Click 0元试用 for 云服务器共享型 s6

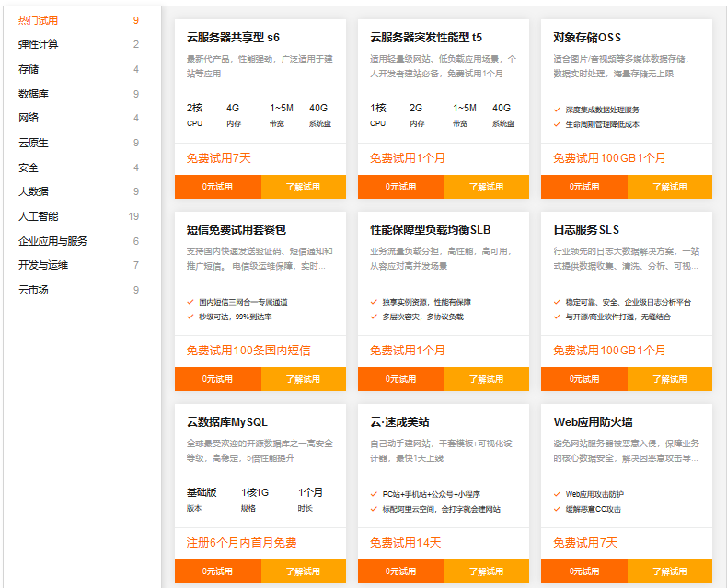point(218,187)
